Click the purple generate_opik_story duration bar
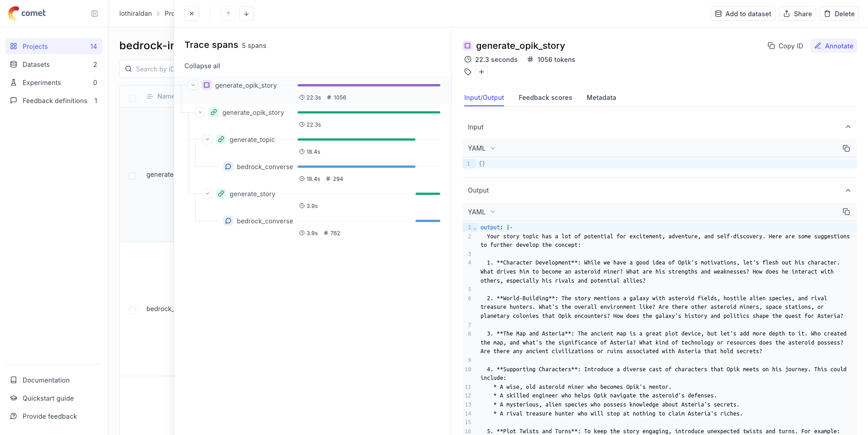 tap(368, 85)
